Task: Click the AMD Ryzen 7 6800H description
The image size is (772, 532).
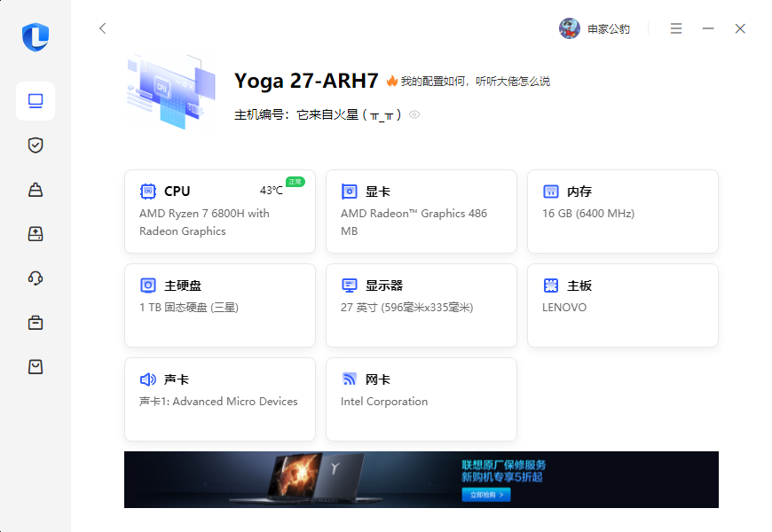Action: (x=204, y=222)
